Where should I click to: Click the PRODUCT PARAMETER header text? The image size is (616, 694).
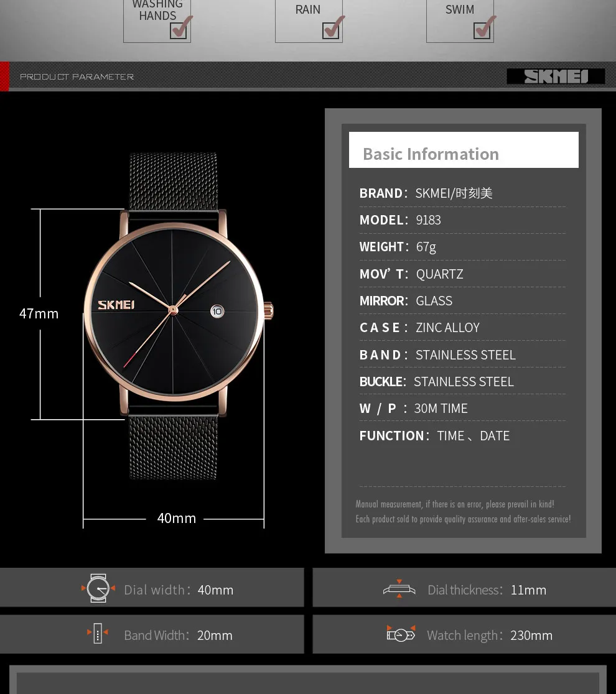coord(77,77)
